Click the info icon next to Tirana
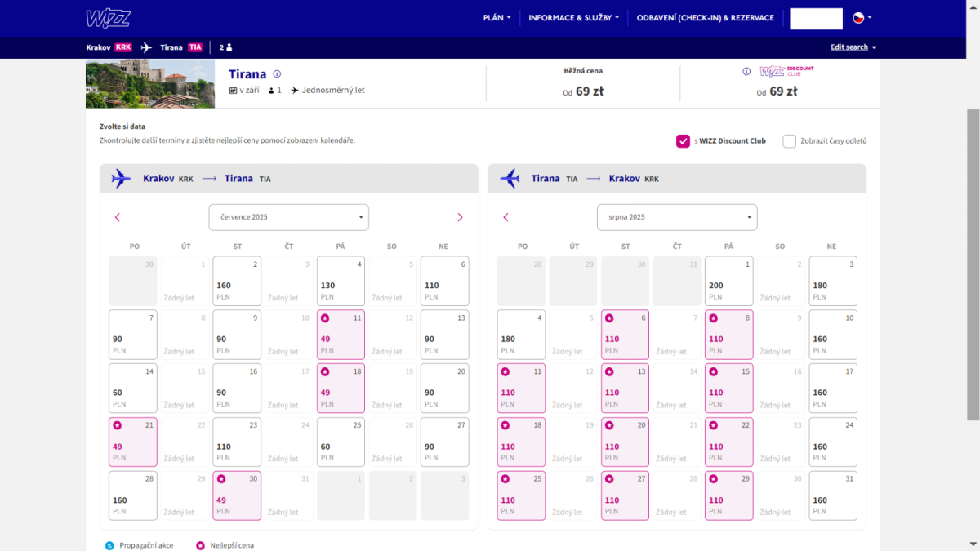Screen dimensions: 980x551 click(x=277, y=73)
